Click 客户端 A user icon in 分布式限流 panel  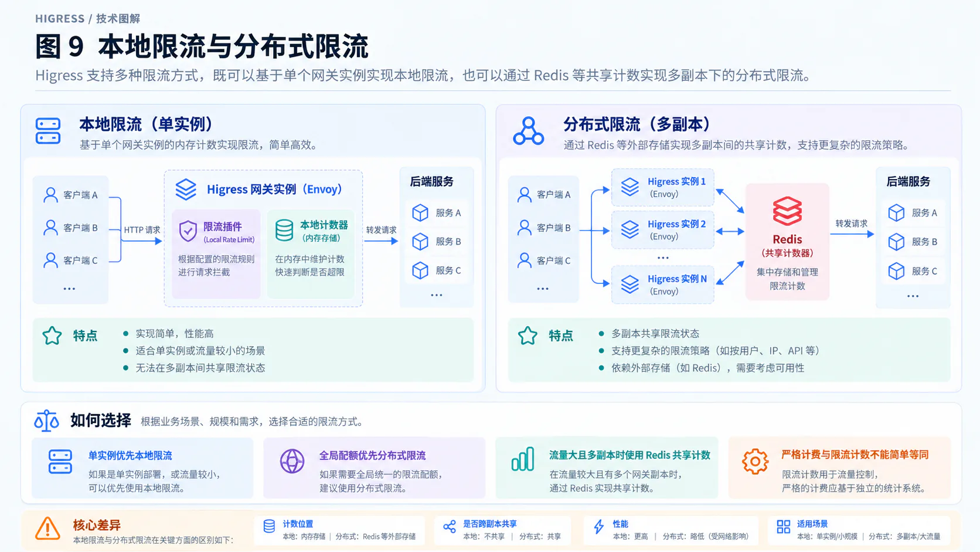(x=524, y=195)
